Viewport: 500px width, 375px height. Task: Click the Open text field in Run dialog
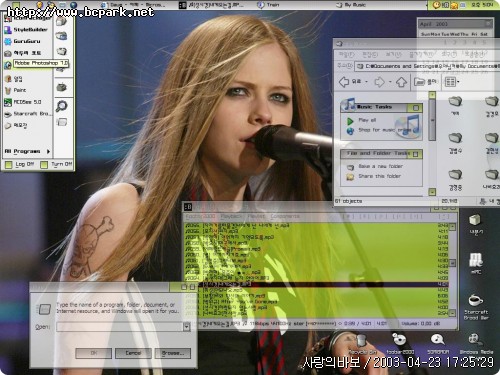click(120, 327)
